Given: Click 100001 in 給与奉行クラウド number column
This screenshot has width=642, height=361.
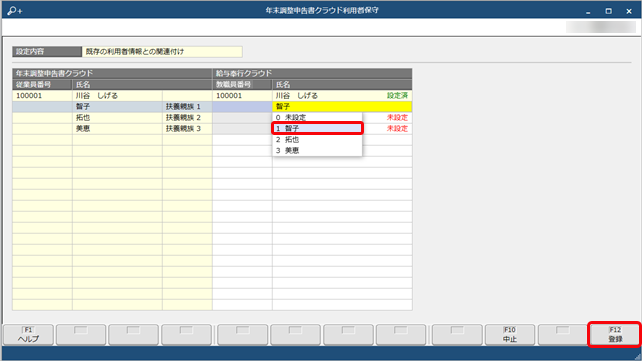Looking at the screenshot, I should 242,96.
